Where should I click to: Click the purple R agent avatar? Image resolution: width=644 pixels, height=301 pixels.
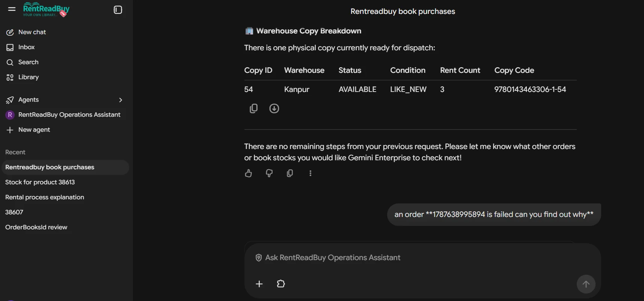[10, 115]
